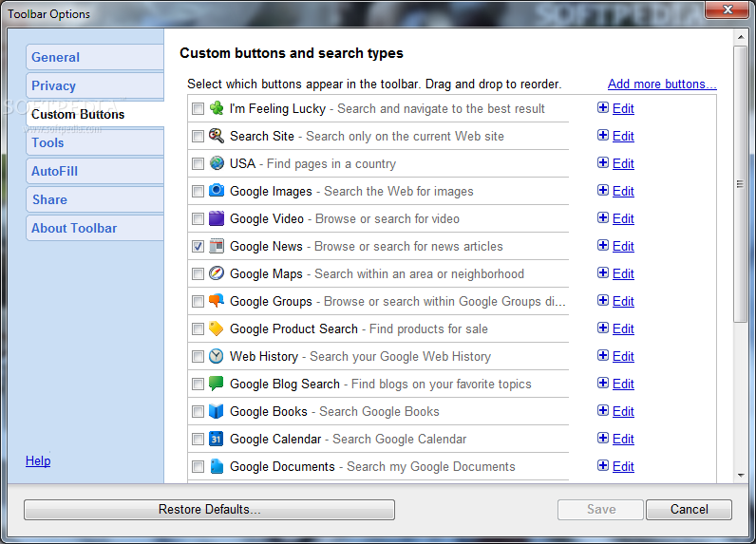The image size is (756, 544).
Task: Expand plus icon for Google Maps
Action: [603, 272]
